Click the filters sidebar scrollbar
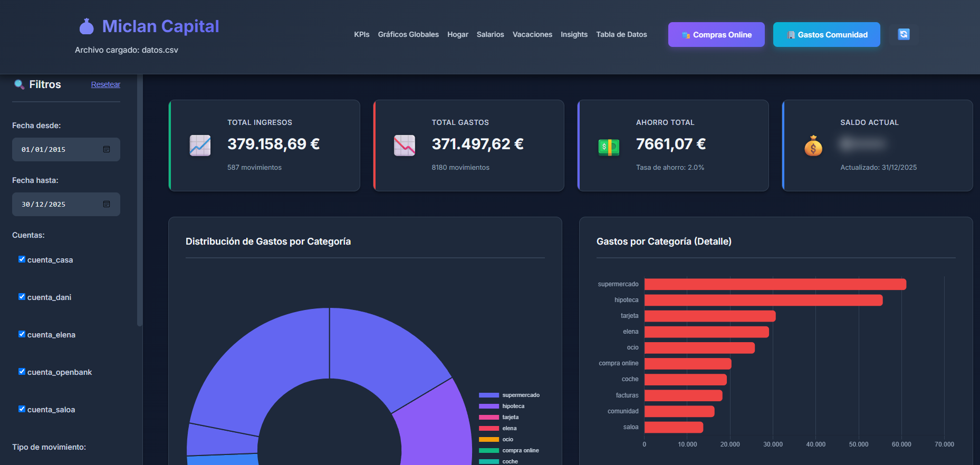The height and width of the screenshot is (465, 980). coord(140,200)
